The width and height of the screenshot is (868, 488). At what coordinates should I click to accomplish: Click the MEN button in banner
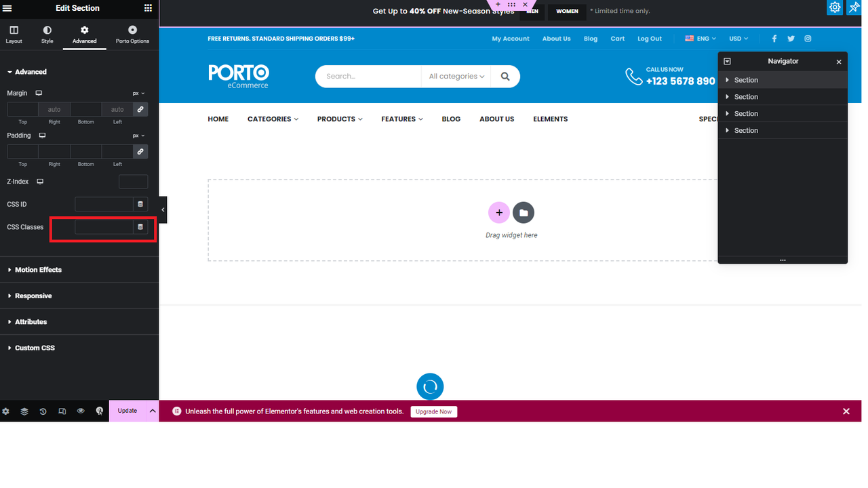point(532,12)
